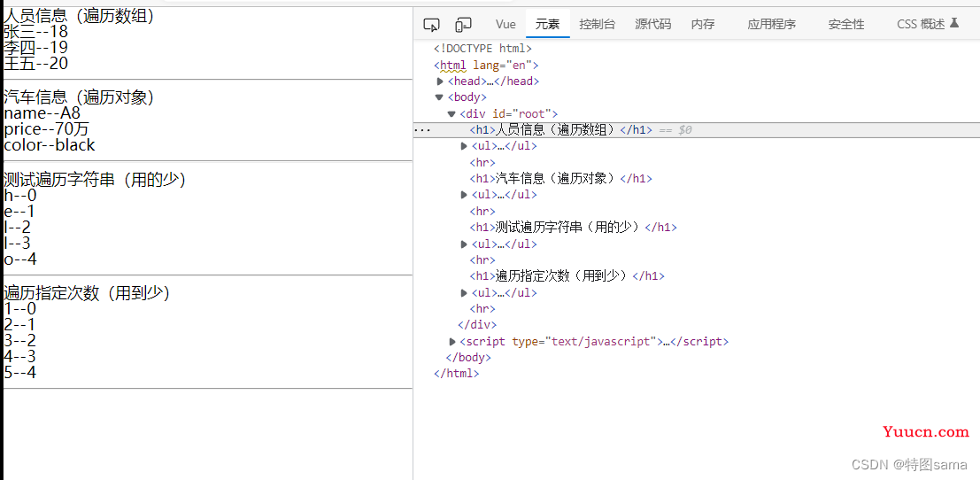Screen dimensions: 980x480
Task: Click the list item h--0
Action: 20,196
